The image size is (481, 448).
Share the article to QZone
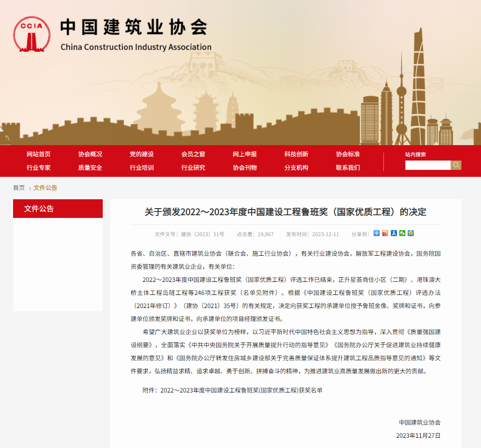tap(410, 233)
